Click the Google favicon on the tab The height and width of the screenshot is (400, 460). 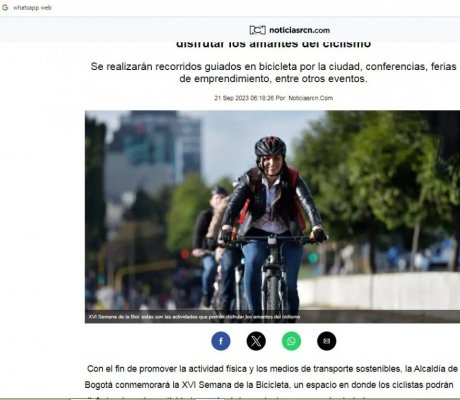5,7
